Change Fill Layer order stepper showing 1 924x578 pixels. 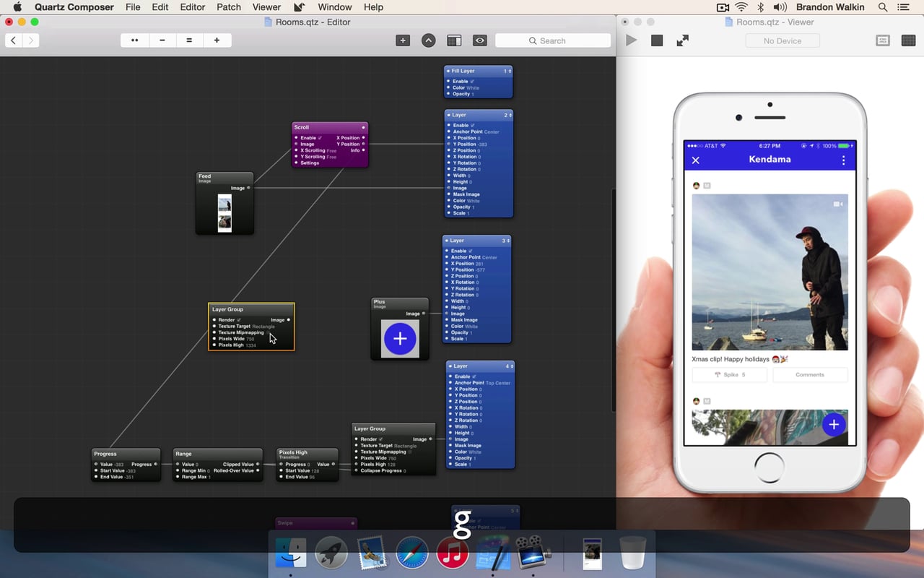click(510, 72)
